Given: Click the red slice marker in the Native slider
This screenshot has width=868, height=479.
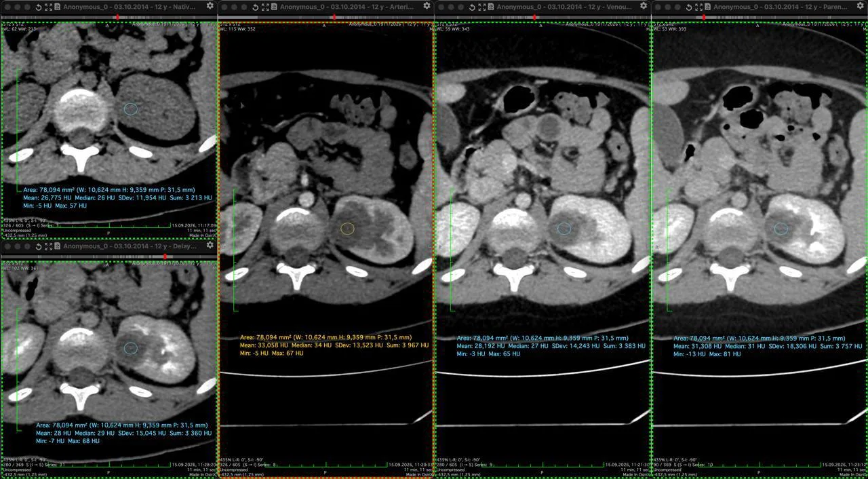Looking at the screenshot, I should [x=117, y=17].
